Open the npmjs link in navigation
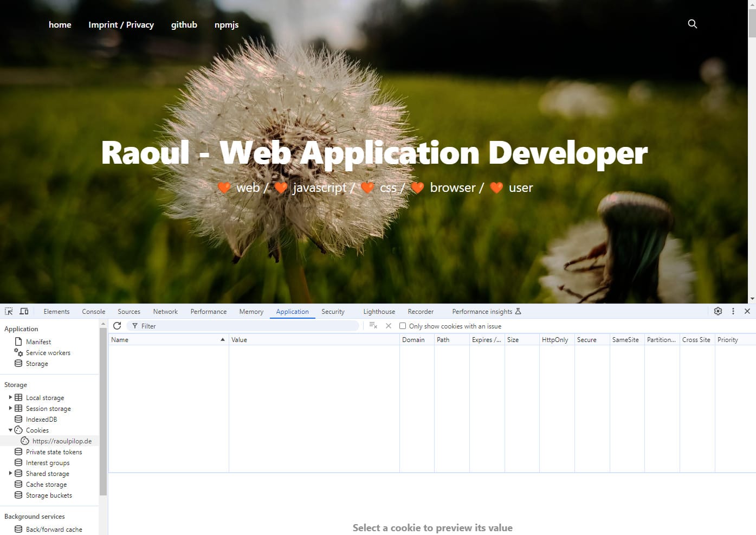The image size is (756, 535). click(x=227, y=24)
